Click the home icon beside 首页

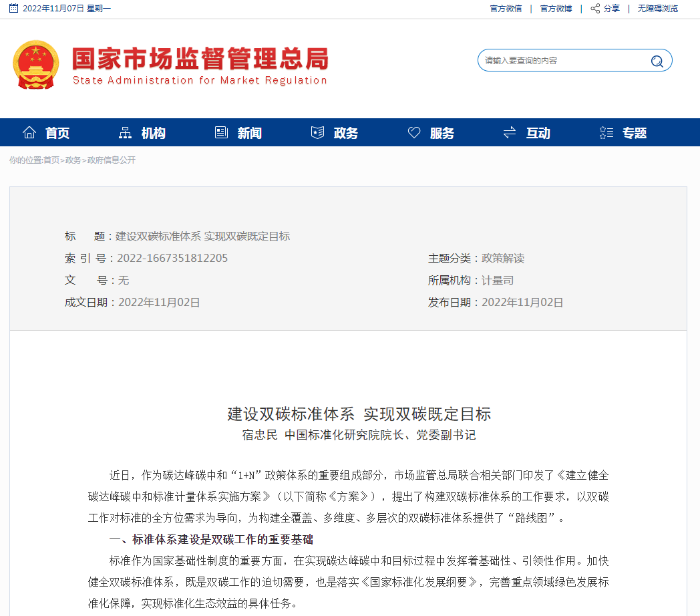pos(29,132)
